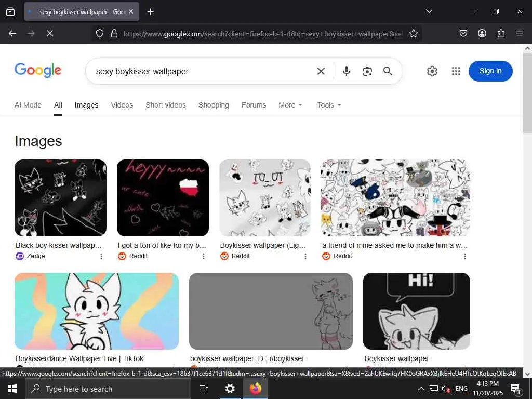
Task: Search by image with camera icon
Action: point(367,71)
